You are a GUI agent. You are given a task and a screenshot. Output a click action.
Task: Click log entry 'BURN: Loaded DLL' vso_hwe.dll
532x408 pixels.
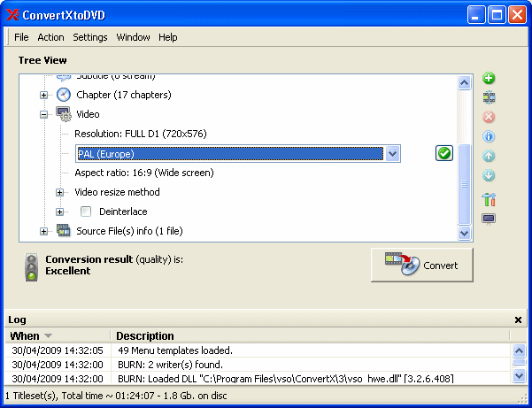coord(286,379)
